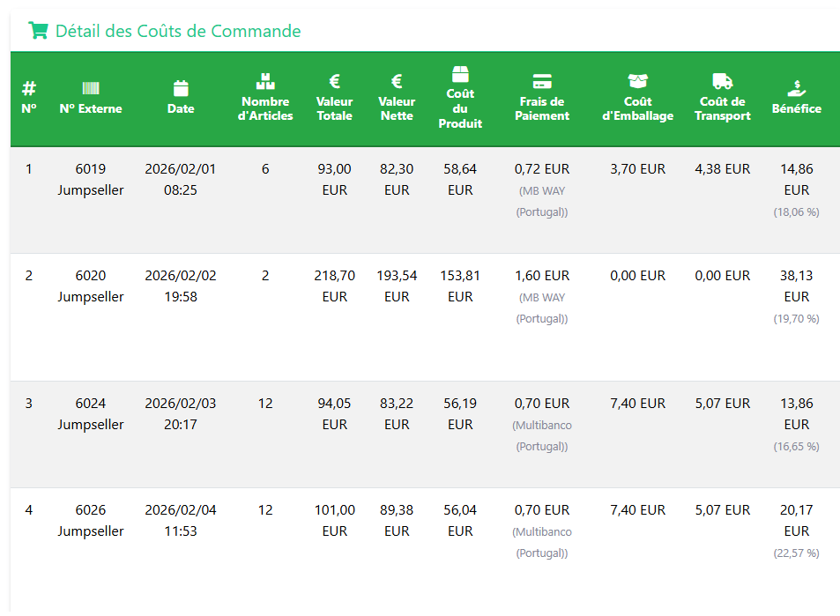This screenshot has height=616, width=840.
Task: Click the euro icon above Valeur Nette
Action: 397,81
